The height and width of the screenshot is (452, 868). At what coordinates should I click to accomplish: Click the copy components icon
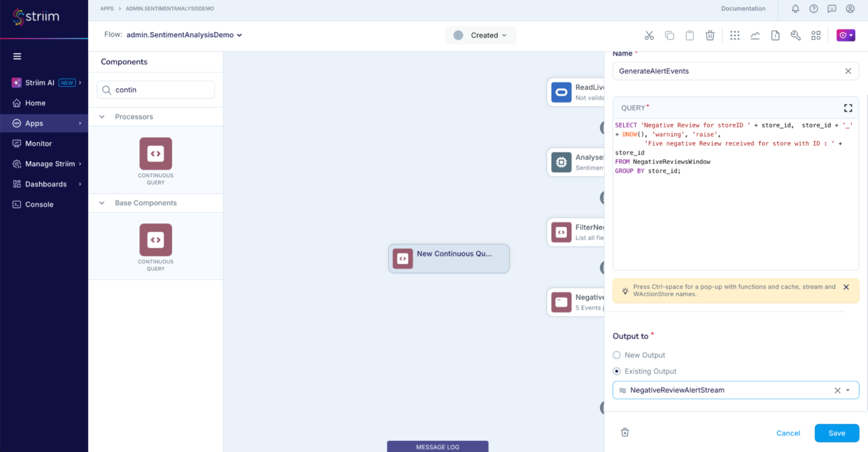click(670, 35)
